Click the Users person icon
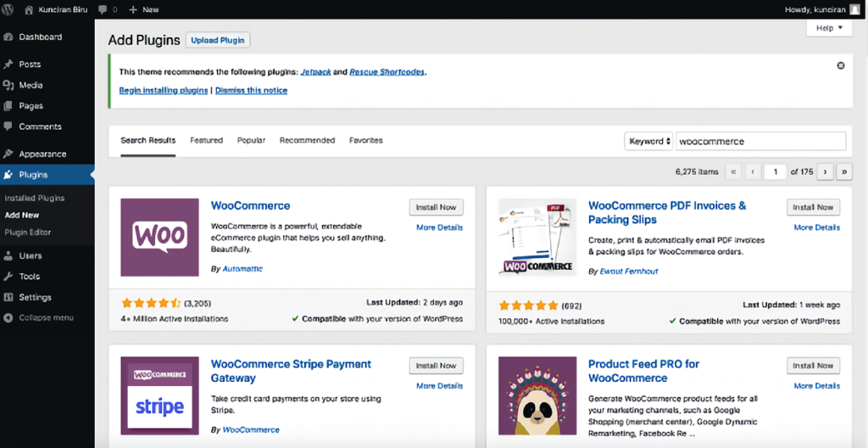Image resolution: width=868 pixels, height=448 pixels. tap(8, 255)
